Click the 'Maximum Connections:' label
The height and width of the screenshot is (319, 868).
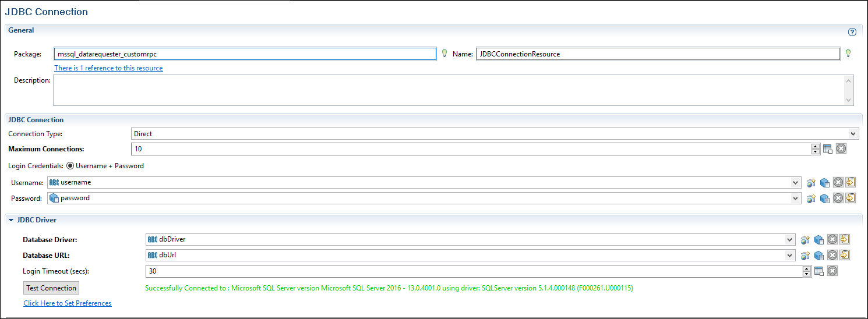(46, 149)
